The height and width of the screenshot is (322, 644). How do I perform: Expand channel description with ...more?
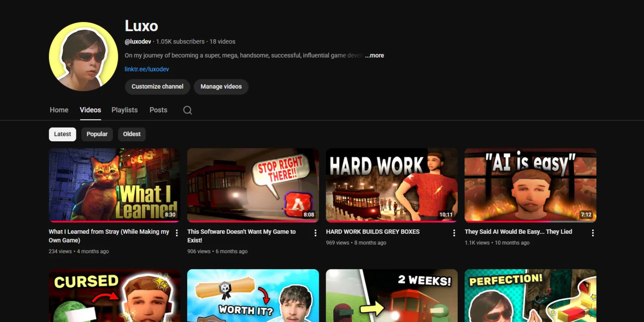[x=374, y=56]
